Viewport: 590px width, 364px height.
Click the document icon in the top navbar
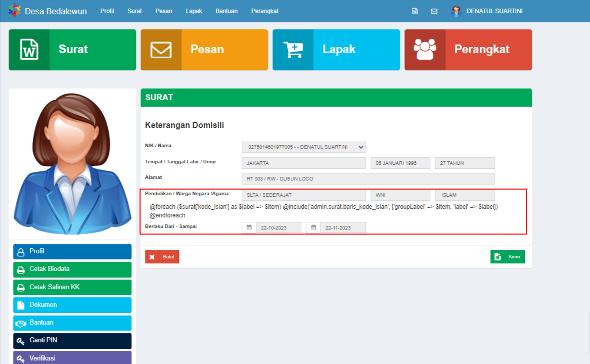(415, 11)
